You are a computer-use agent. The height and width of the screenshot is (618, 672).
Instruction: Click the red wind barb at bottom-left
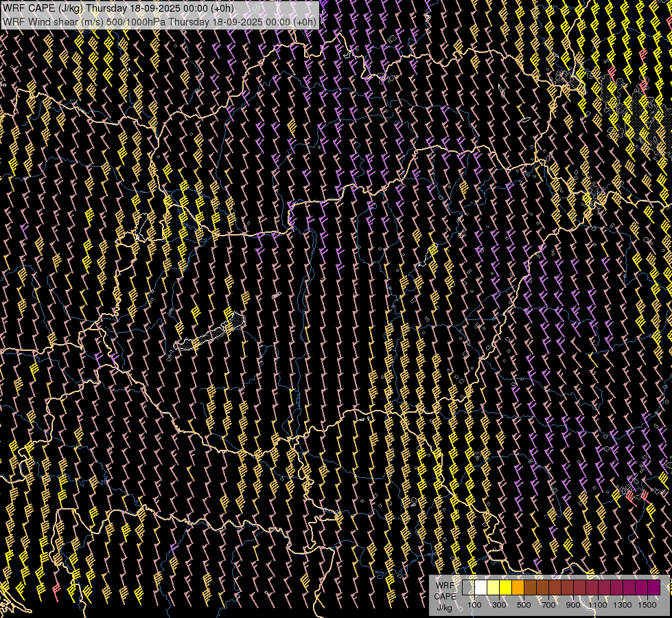click(x=56, y=591)
